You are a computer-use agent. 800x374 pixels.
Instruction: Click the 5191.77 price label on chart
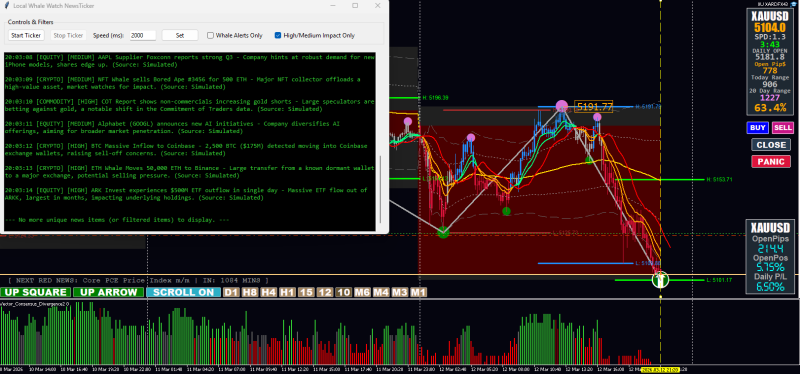coord(594,107)
